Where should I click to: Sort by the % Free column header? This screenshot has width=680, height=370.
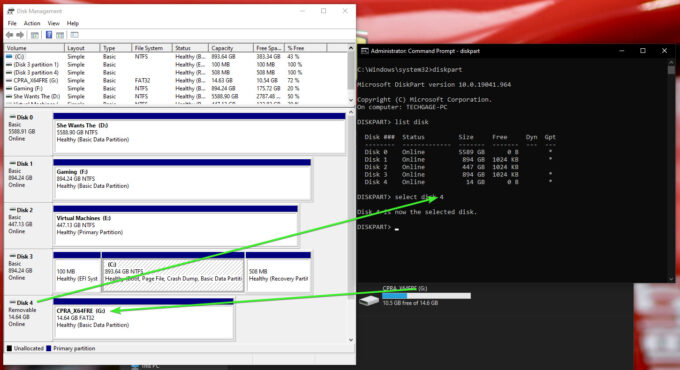pos(305,48)
